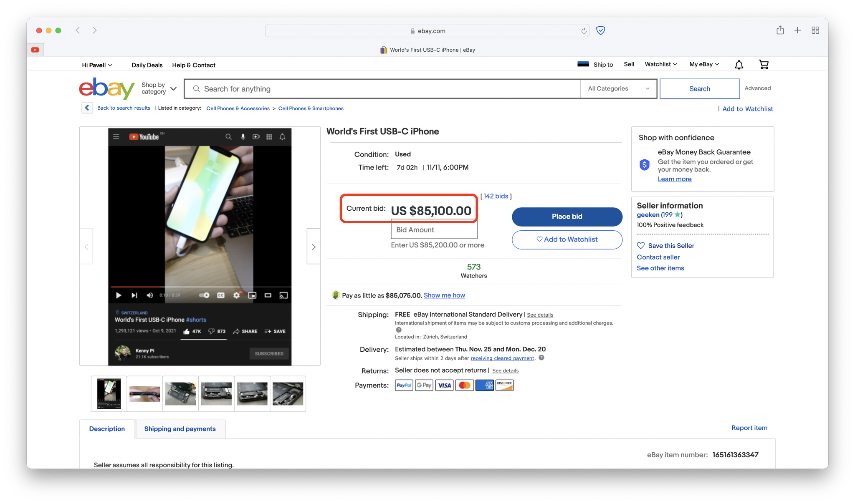This screenshot has height=504, width=855.
Task: Click Show me how financing link
Action: pyautogui.click(x=444, y=295)
